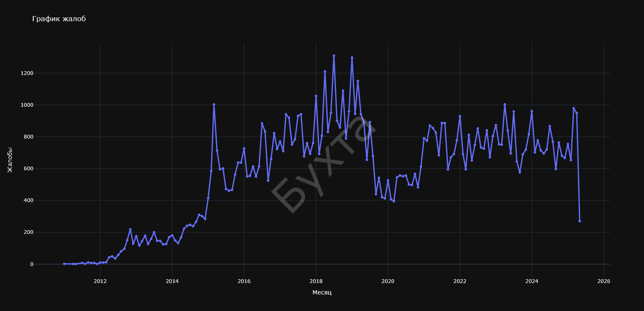Select the 2012 label on the x-axis
This screenshot has width=644, height=311.
[x=100, y=280]
